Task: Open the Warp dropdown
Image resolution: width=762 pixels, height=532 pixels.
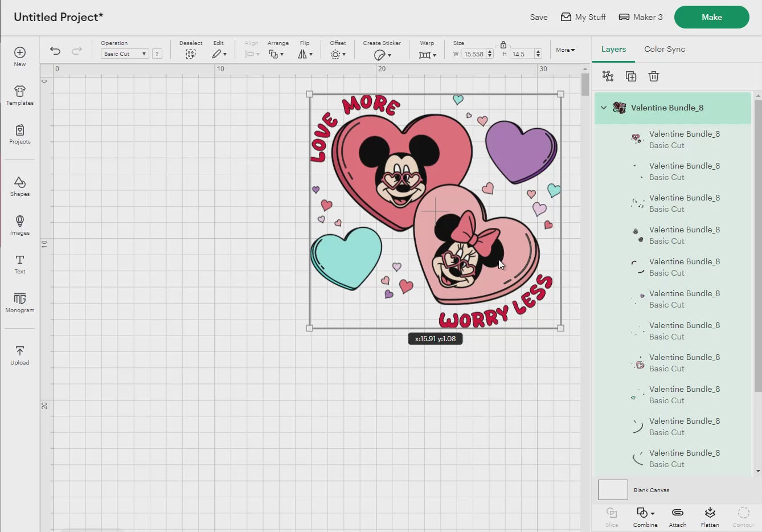Action: (427, 55)
